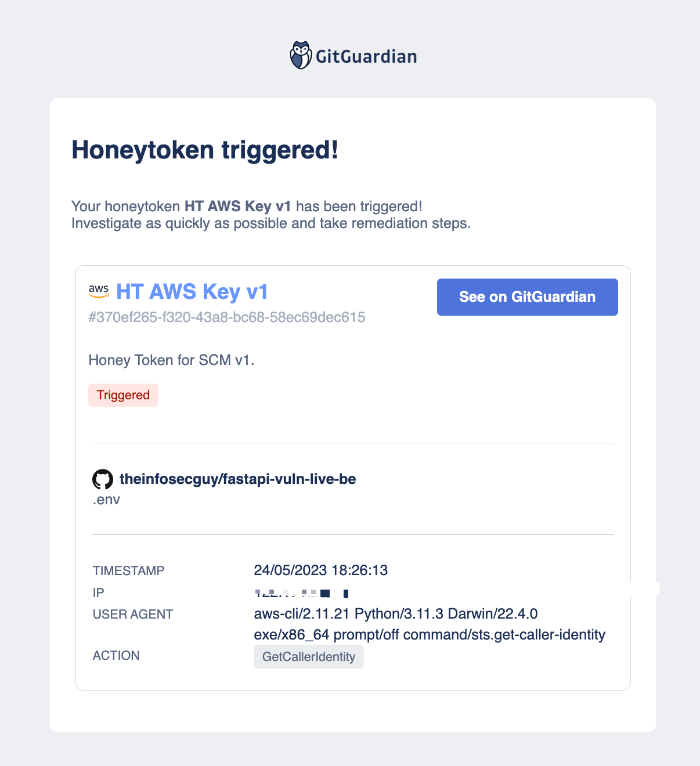Select the GetCallerIdentity action tag
The width and height of the screenshot is (700, 766).
click(x=309, y=657)
